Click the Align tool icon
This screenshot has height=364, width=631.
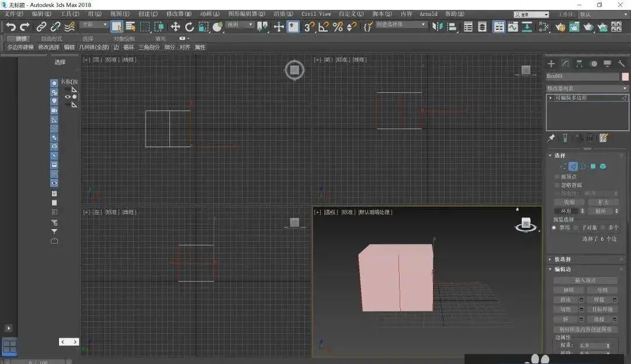452,26
